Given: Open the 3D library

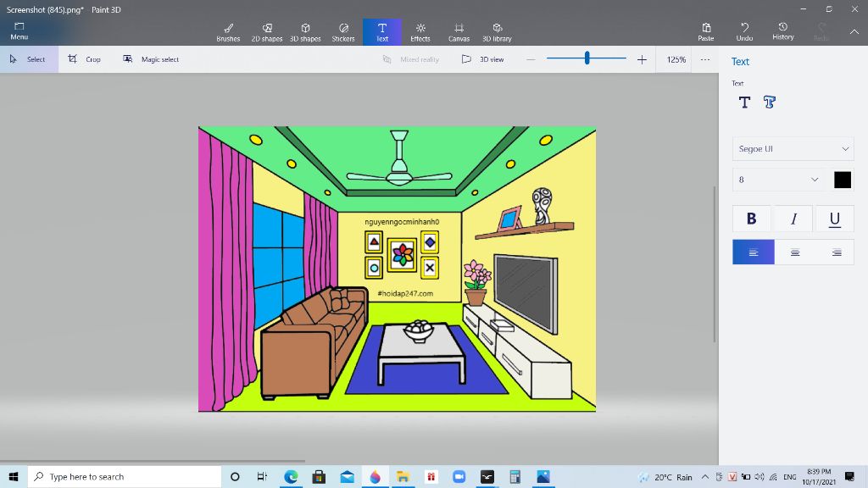Looking at the screenshot, I should 497,32.
